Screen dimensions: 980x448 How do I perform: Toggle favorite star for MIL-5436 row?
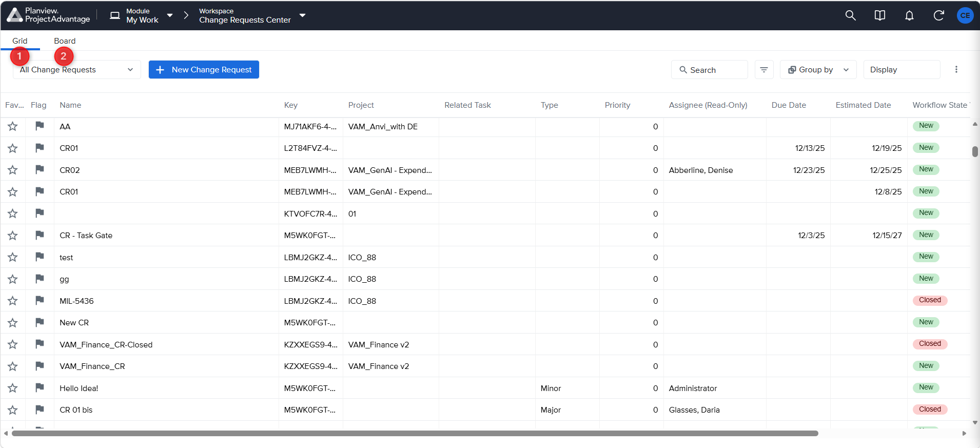pos(13,301)
